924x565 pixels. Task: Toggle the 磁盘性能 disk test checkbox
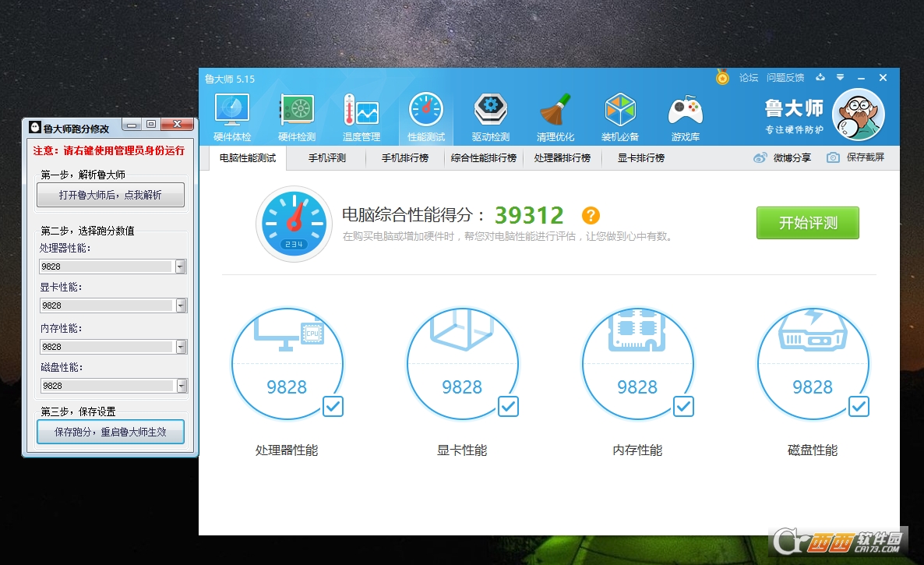point(859,406)
